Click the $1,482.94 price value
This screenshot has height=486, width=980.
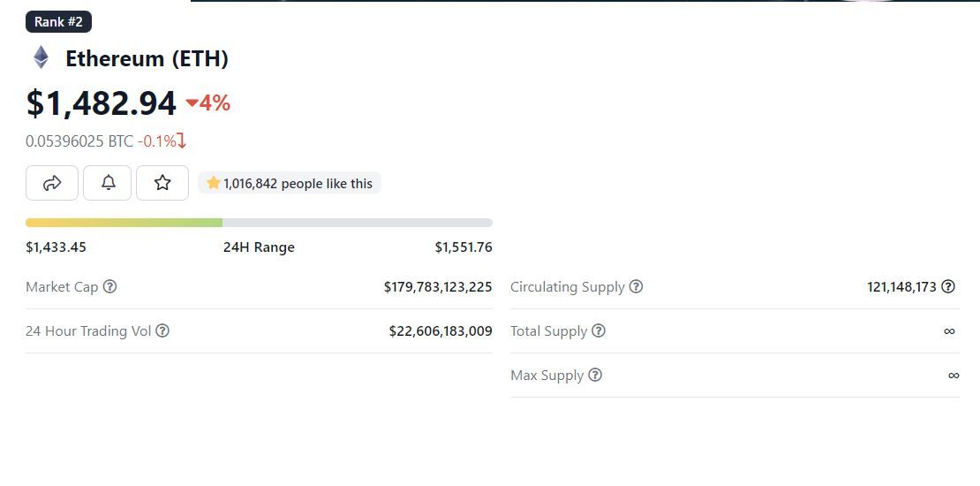click(102, 103)
